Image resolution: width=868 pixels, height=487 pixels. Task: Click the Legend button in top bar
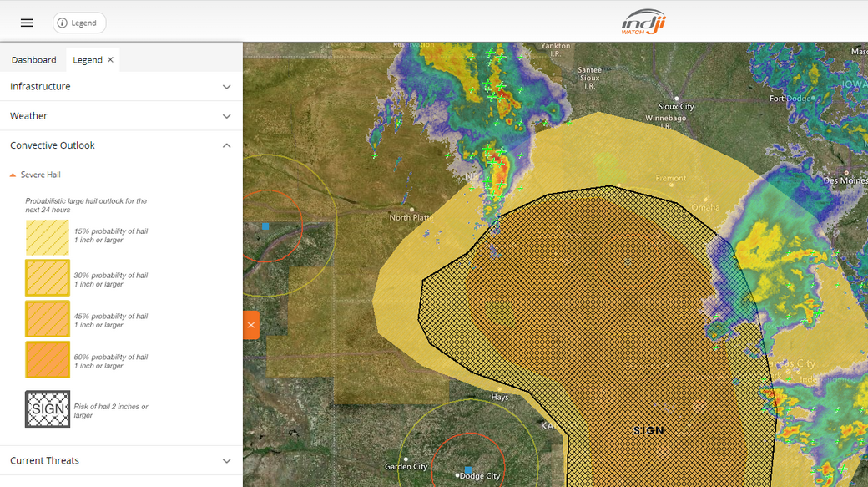pyautogui.click(x=79, y=23)
